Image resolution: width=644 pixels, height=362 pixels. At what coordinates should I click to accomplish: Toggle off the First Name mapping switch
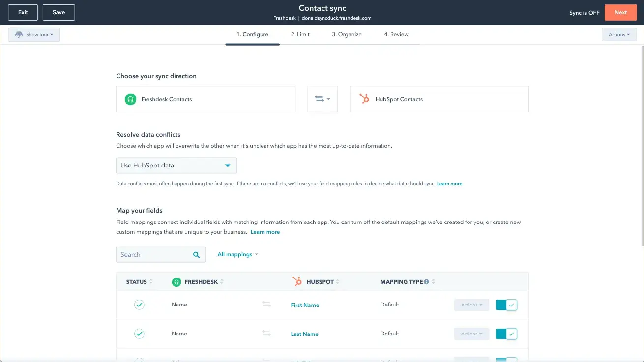click(506, 305)
